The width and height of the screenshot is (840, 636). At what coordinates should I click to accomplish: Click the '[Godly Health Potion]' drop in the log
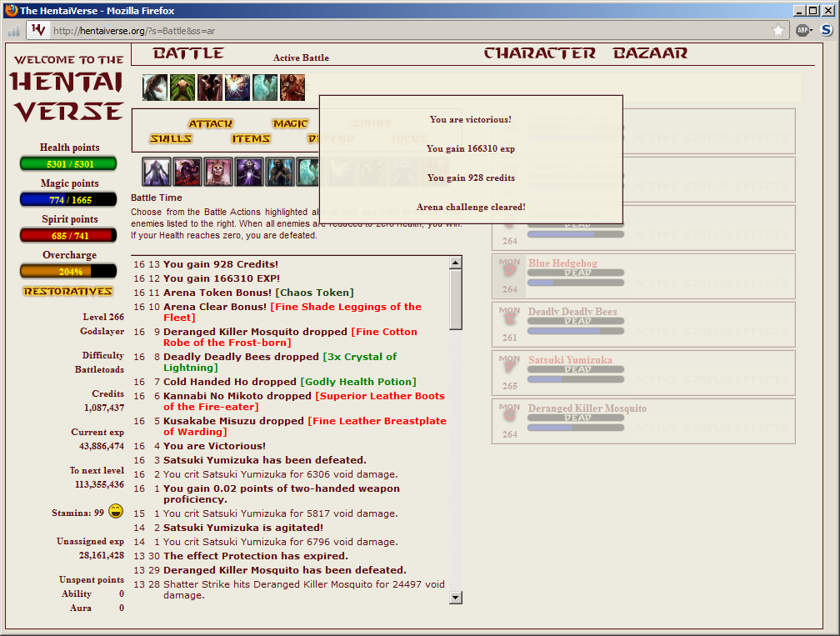357,382
